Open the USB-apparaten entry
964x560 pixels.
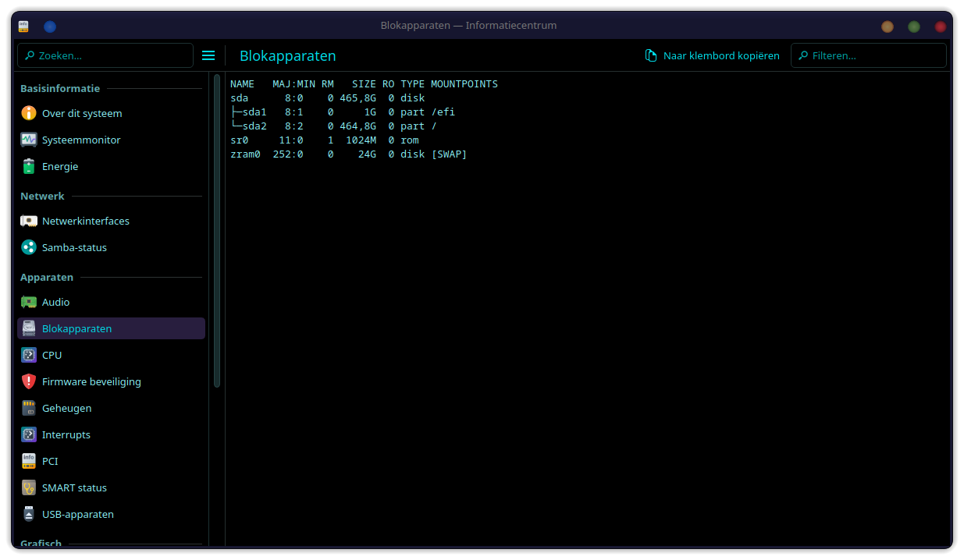point(111,514)
